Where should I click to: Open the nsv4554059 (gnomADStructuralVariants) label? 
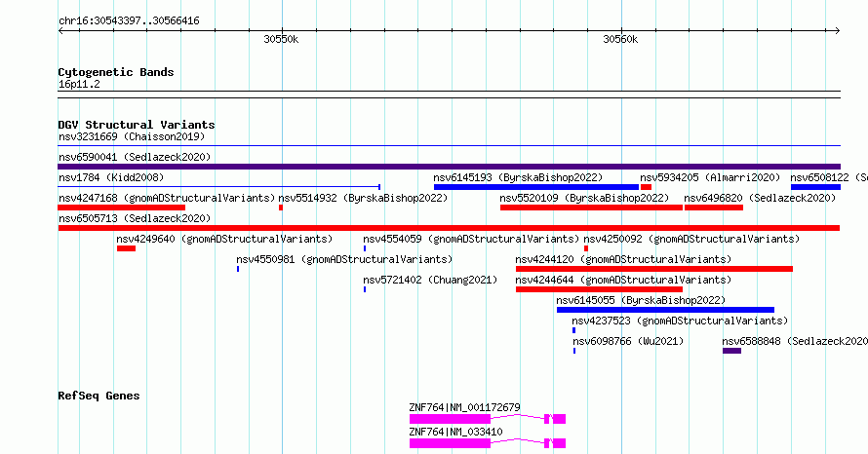point(471,239)
